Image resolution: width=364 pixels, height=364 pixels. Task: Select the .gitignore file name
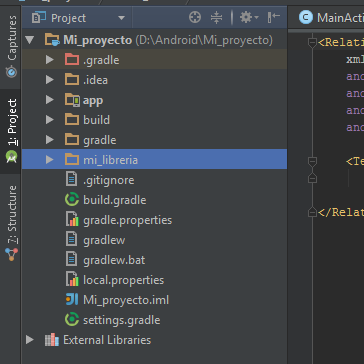[x=108, y=181]
